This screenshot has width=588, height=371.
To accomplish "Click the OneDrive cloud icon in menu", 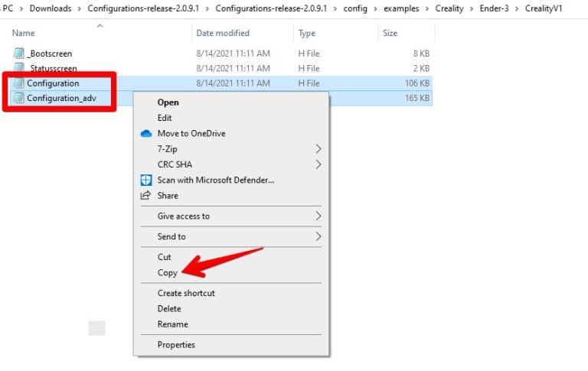I will coord(146,133).
